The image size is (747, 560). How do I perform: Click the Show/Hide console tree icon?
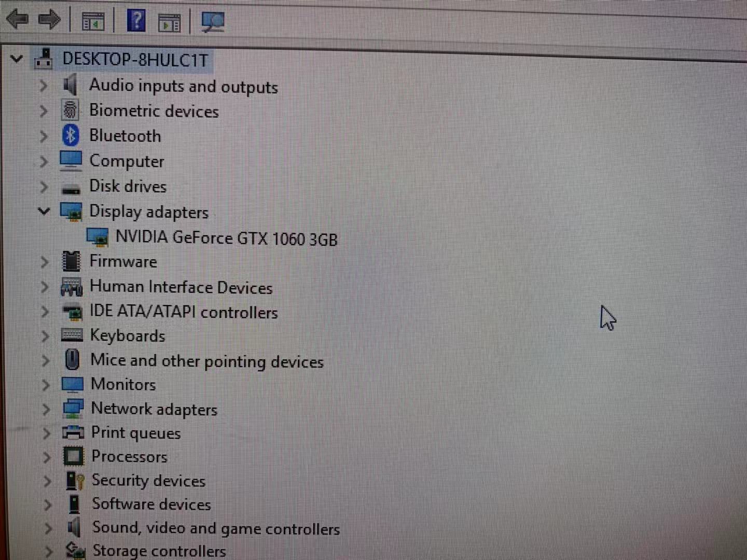point(93,22)
